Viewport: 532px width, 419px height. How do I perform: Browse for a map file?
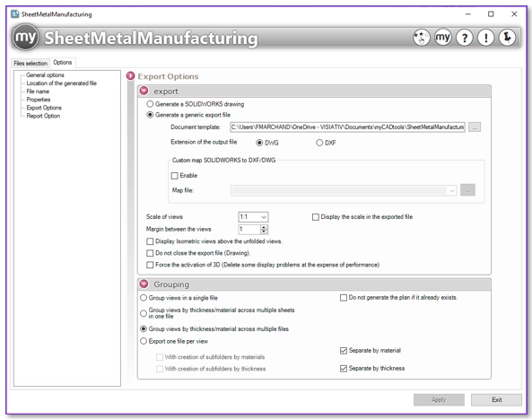[x=467, y=190]
